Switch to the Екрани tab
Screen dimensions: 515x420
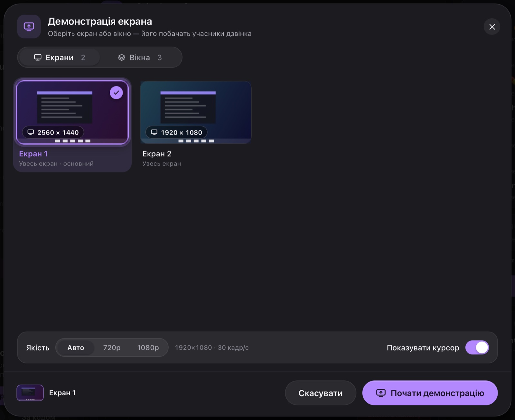coord(60,58)
